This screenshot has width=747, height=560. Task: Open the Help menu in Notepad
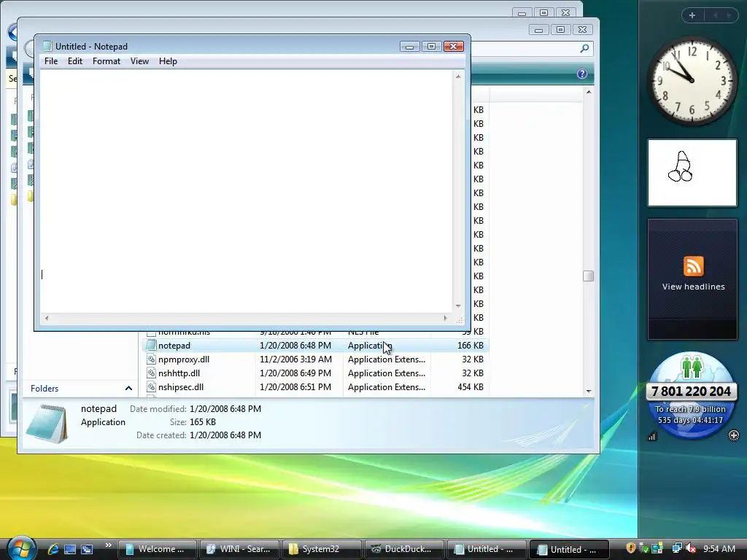[x=168, y=61]
